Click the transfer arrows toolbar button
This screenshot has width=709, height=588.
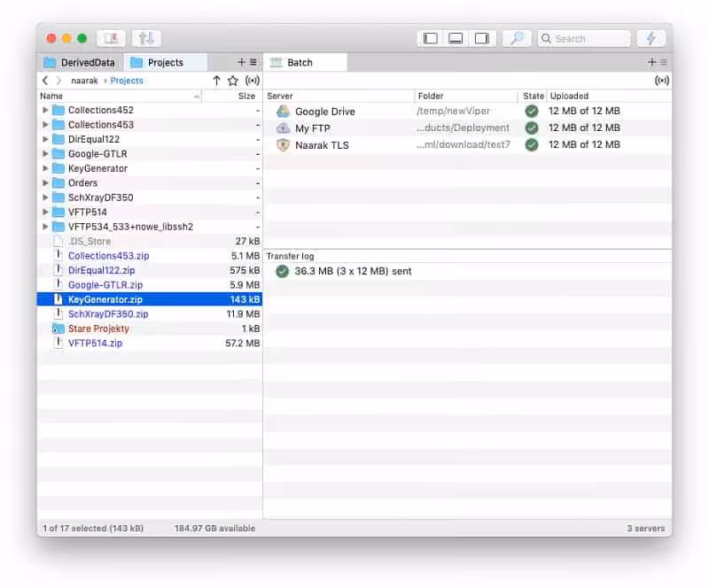pyautogui.click(x=146, y=38)
